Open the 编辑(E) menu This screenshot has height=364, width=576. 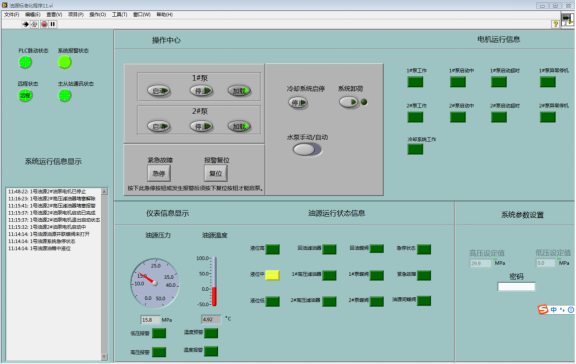(x=33, y=14)
